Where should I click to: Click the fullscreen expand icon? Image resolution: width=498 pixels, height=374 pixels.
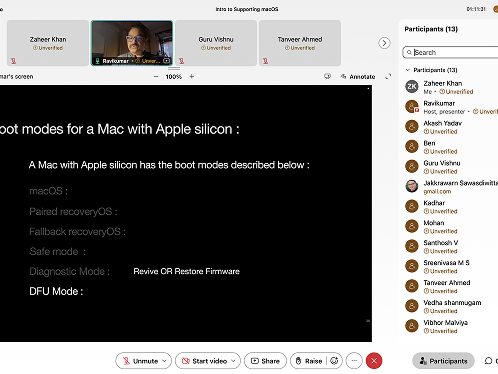point(388,77)
